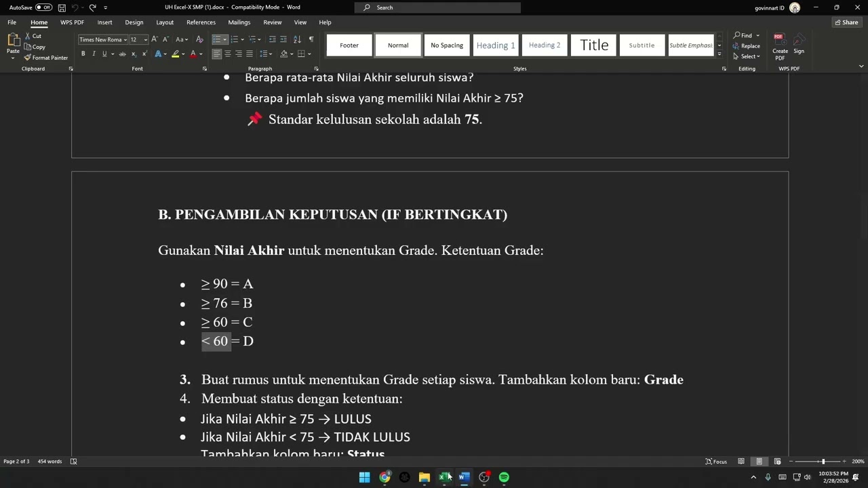The width and height of the screenshot is (868, 488).
Task: Toggle strikethrough formatting
Action: pos(122,54)
